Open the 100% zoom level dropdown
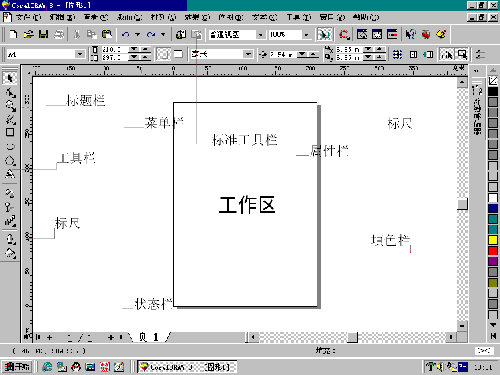The image size is (500, 375). click(306, 34)
